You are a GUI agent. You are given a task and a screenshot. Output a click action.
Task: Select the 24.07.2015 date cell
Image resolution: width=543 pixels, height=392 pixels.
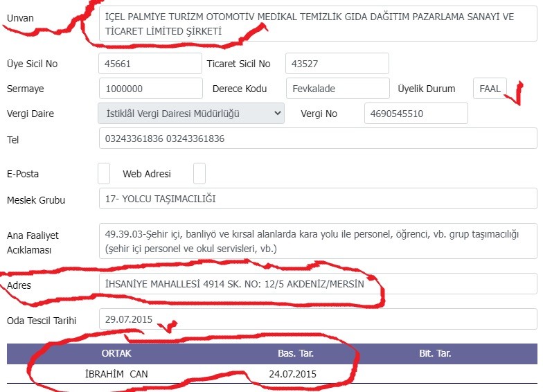pyautogui.click(x=292, y=374)
